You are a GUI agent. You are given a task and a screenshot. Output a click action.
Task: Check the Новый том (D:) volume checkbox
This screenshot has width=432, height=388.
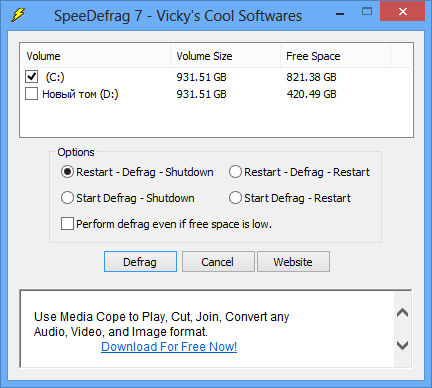31,94
